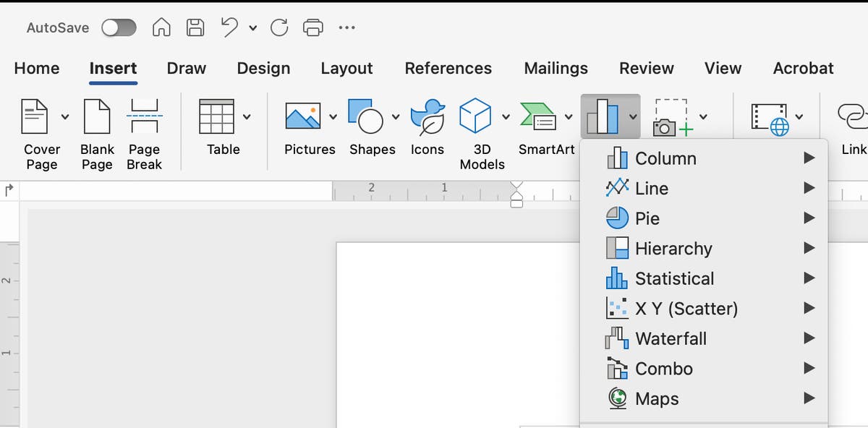Switch to the Home ribbon tab
The width and height of the screenshot is (868, 428).
point(37,69)
